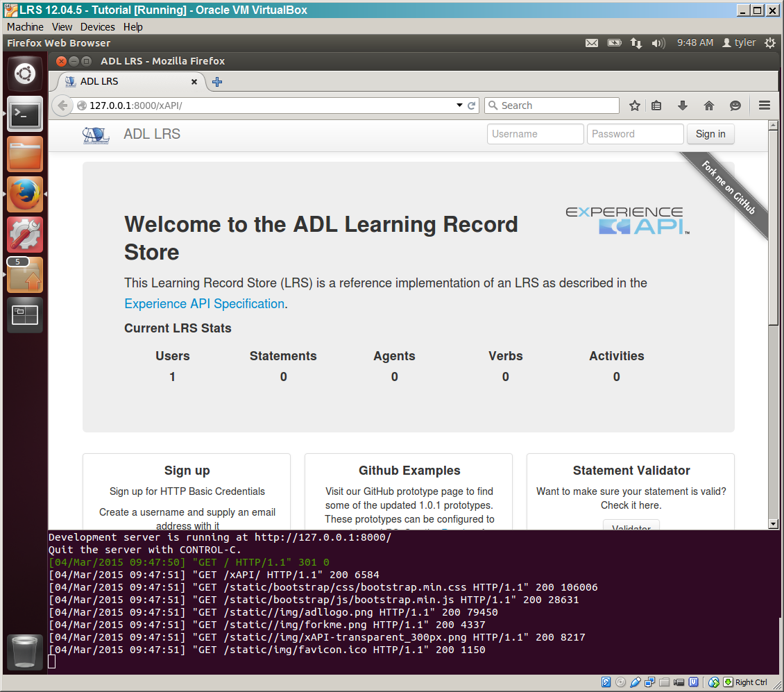Click the VirtualBox keyboard capture arrow icon

click(x=728, y=682)
